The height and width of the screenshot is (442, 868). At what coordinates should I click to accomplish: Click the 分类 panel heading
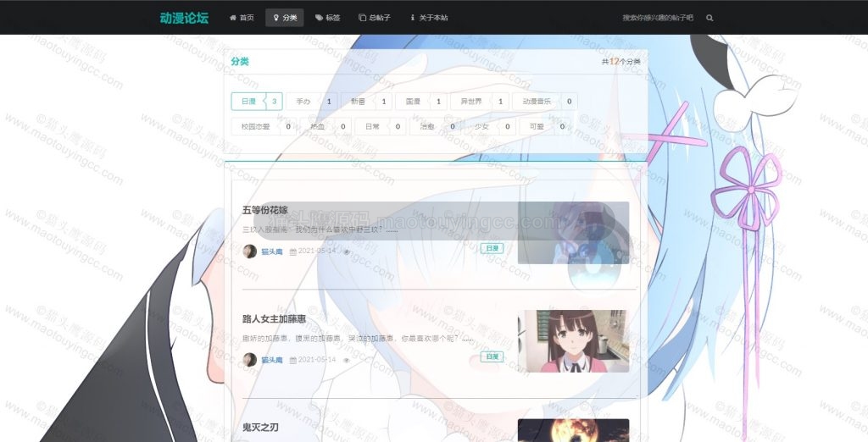[240, 62]
